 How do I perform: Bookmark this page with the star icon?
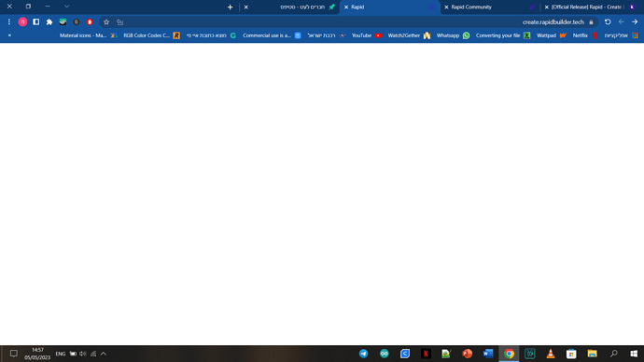point(106,22)
